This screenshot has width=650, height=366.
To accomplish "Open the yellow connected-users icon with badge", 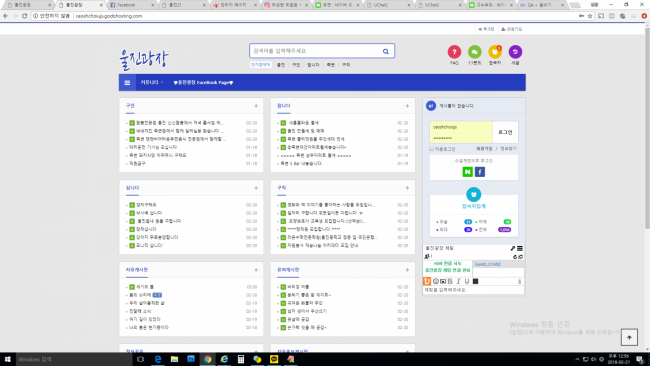I will (495, 52).
